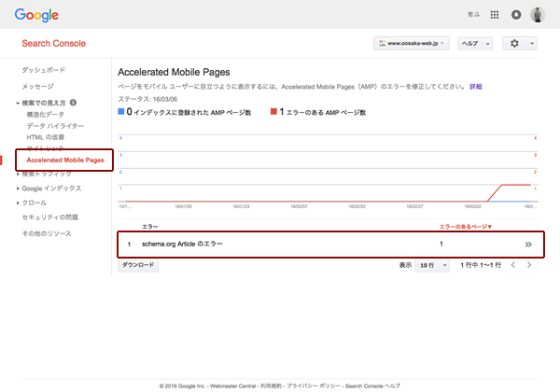Go to the next results page arrow
This screenshot has height=392, width=560.
pyautogui.click(x=529, y=265)
